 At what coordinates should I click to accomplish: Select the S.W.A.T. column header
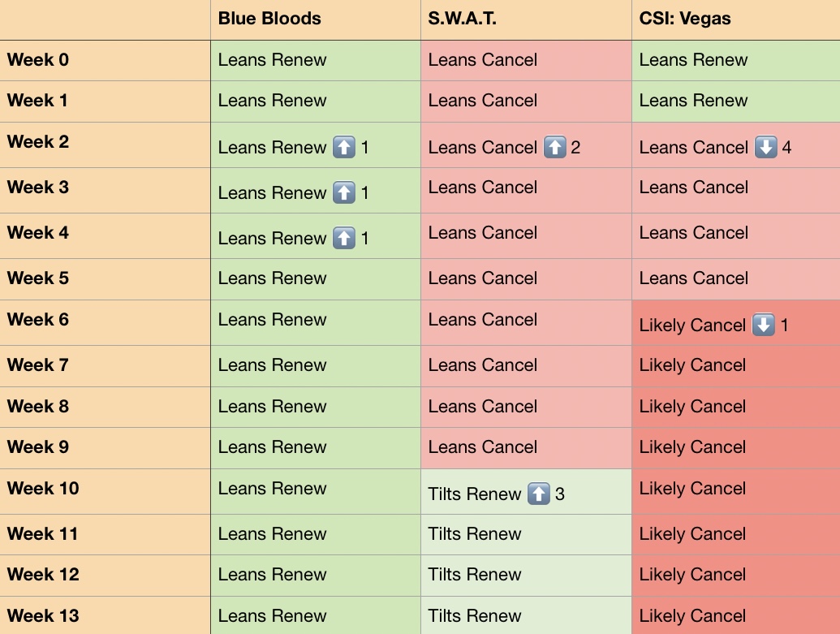click(x=526, y=19)
